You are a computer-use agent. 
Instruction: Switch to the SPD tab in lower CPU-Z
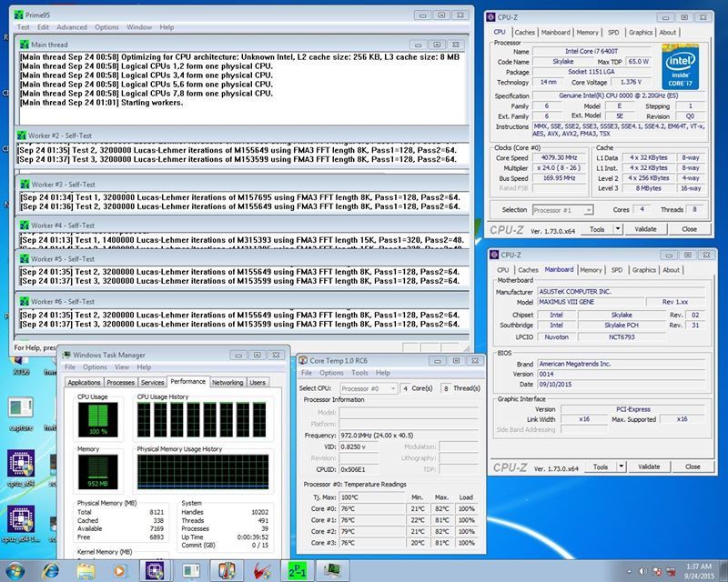[x=617, y=270]
